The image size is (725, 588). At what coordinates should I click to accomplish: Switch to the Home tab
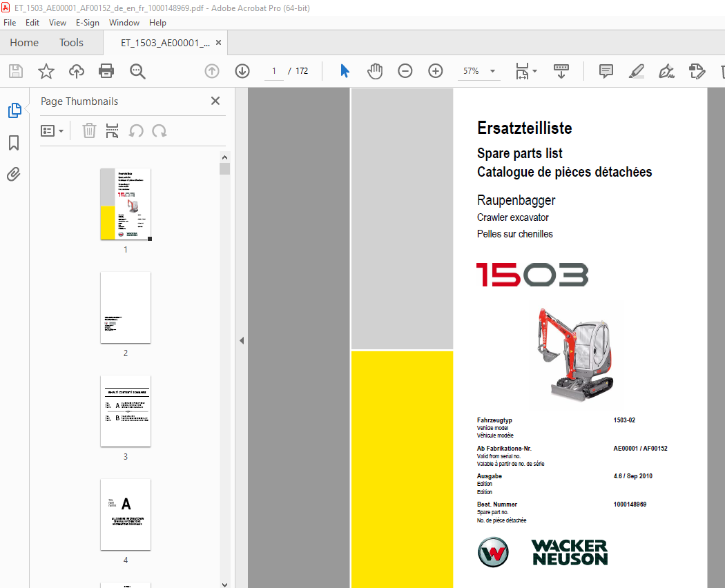[24, 43]
